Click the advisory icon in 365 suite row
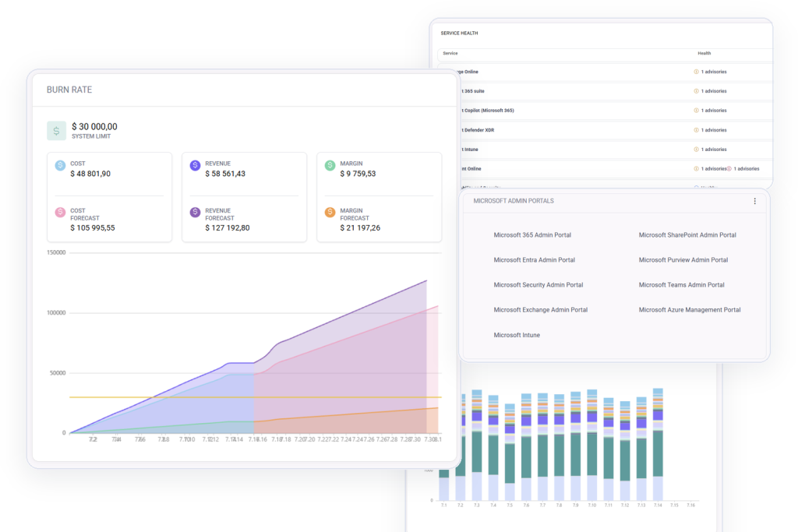Screen dimensions: 798x532 point(696,91)
